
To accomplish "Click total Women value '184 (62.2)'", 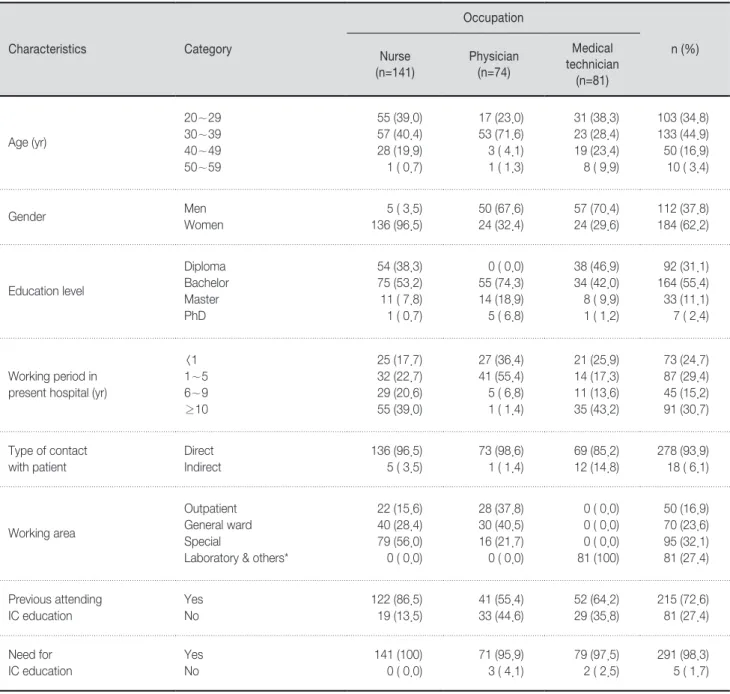I will [683, 225].
